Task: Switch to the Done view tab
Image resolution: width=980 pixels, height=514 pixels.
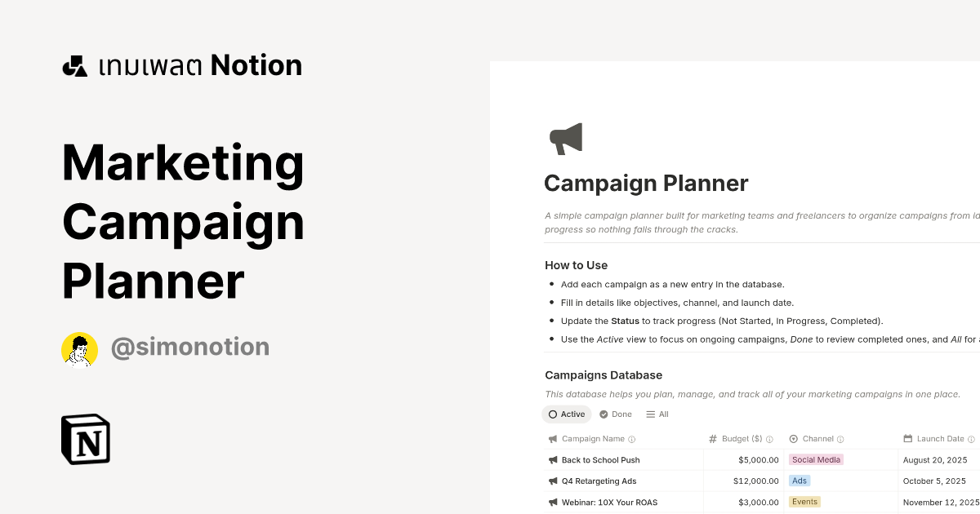Action: (615, 414)
